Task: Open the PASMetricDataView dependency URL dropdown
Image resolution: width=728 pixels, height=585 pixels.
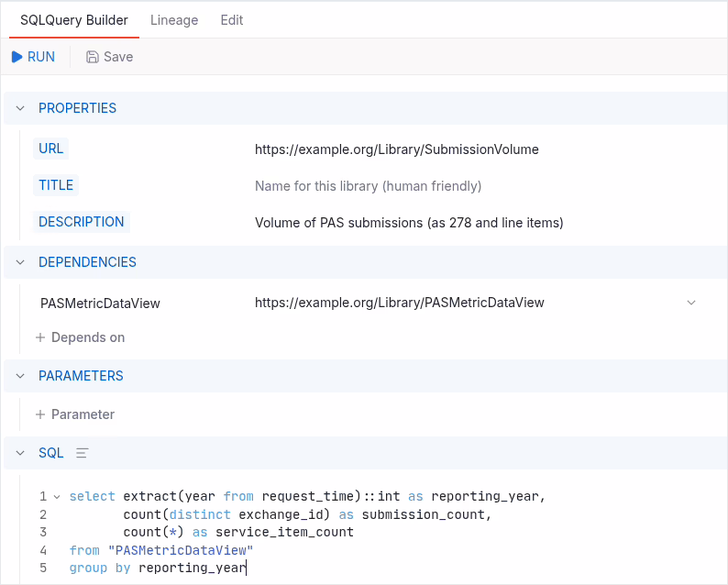Action: (690, 303)
